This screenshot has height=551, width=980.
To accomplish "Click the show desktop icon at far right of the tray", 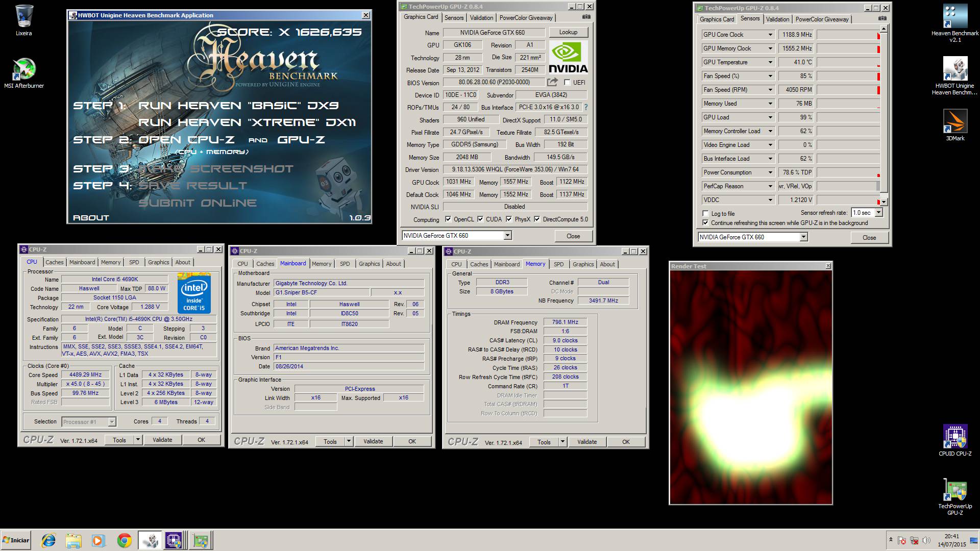I will click(974, 540).
